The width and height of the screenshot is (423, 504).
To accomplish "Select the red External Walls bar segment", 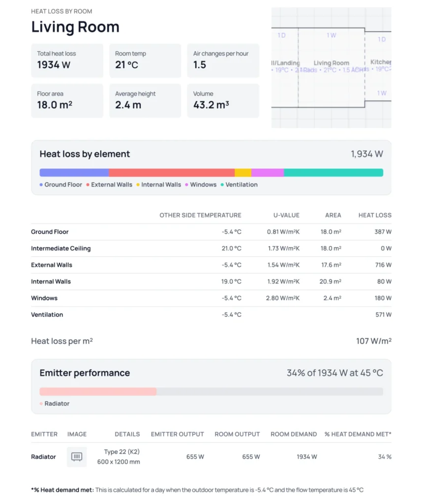I will coord(171,173).
